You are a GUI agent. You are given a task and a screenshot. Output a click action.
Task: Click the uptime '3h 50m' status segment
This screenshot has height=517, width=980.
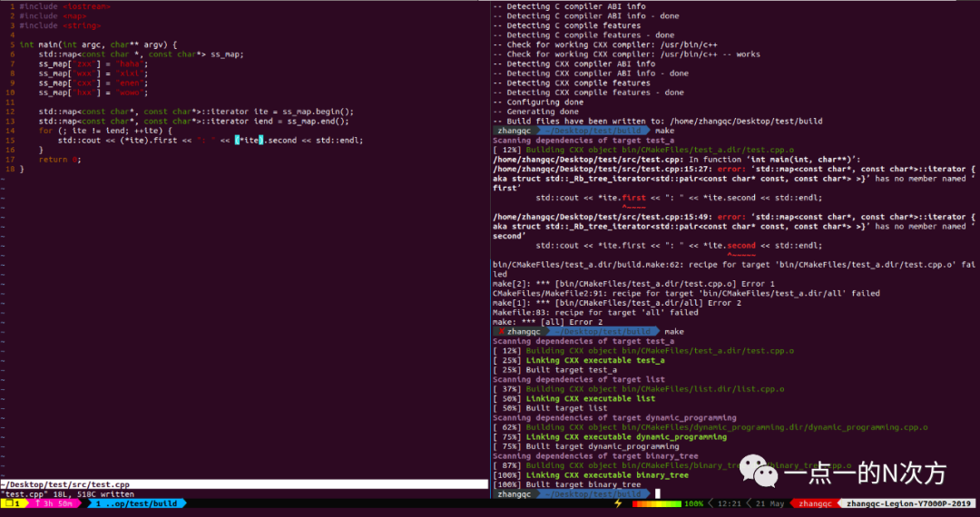[54, 503]
